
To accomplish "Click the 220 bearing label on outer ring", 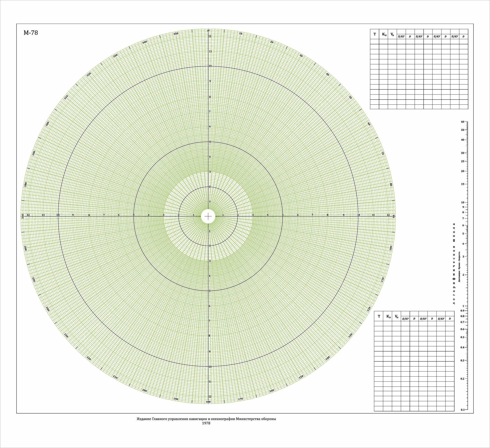I will click(89, 358).
